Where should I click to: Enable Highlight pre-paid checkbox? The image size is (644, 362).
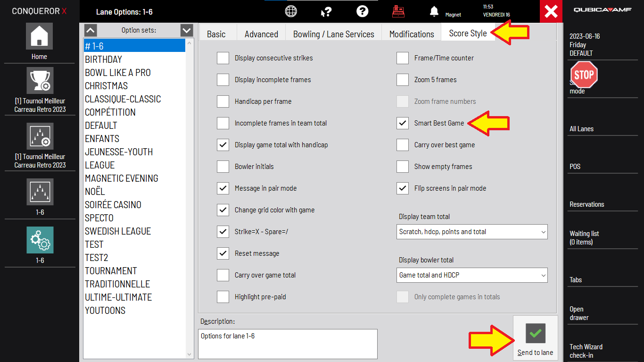click(x=223, y=297)
